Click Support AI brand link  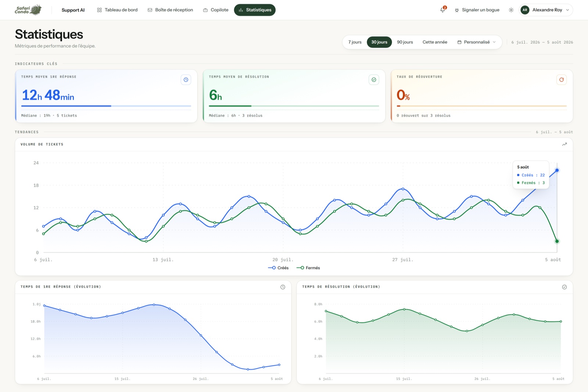pyautogui.click(x=73, y=10)
